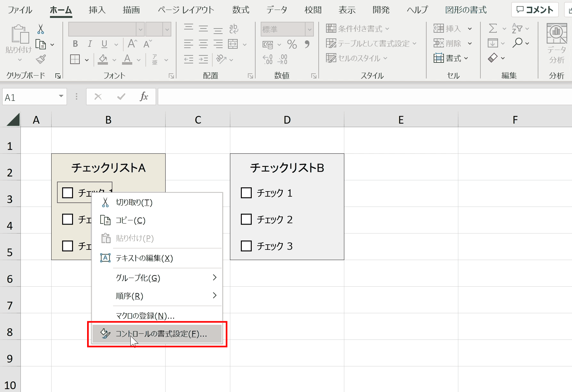Click the middle align icon
Viewport: 572px width, 392px height.
[x=203, y=29]
